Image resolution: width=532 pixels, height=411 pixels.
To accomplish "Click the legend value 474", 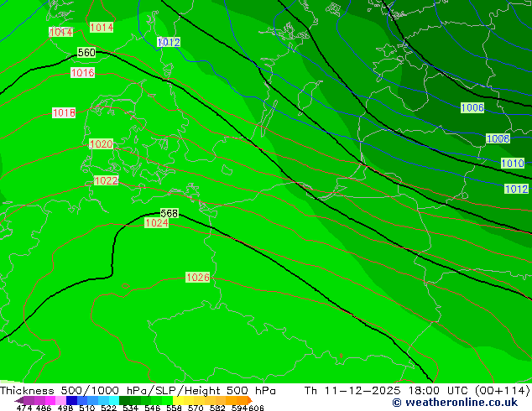I will [24, 408].
